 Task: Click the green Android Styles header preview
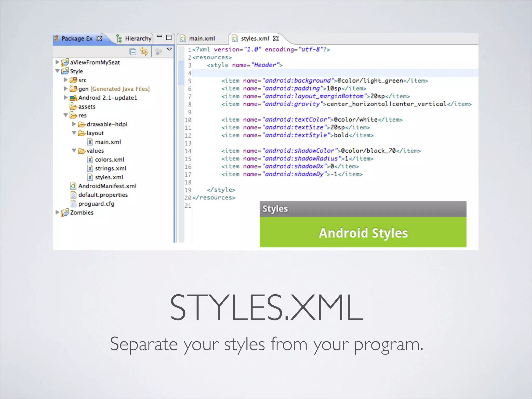tap(363, 232)
